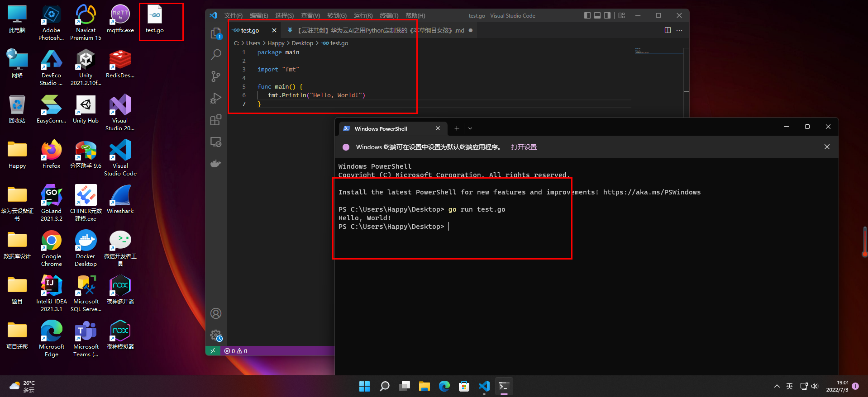Image resolution: width=868 pixels, height=397 pixels.
Task: Open taskbar Search
Action: (x=385, y=386)
